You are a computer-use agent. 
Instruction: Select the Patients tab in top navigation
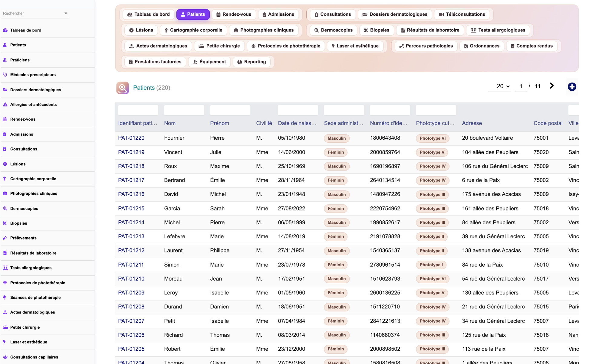(x=193, y=15)
